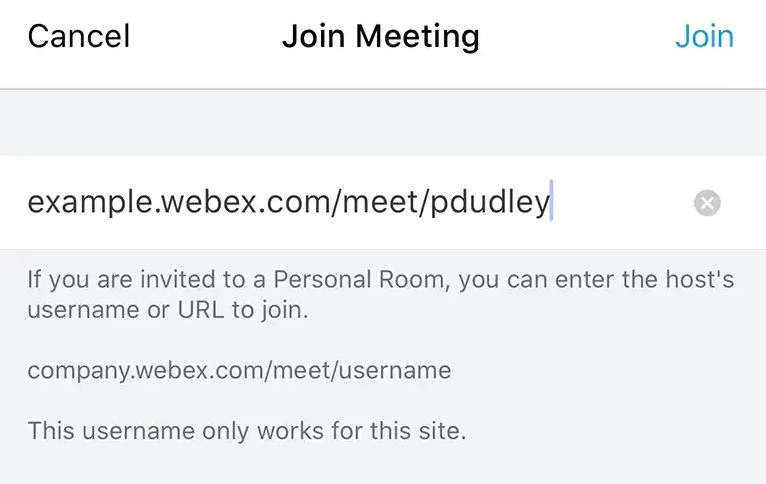The width and height of the screenshot is (766, 484).
Task: Click the Join Meeting title
Action: click(x=381, y=37)
